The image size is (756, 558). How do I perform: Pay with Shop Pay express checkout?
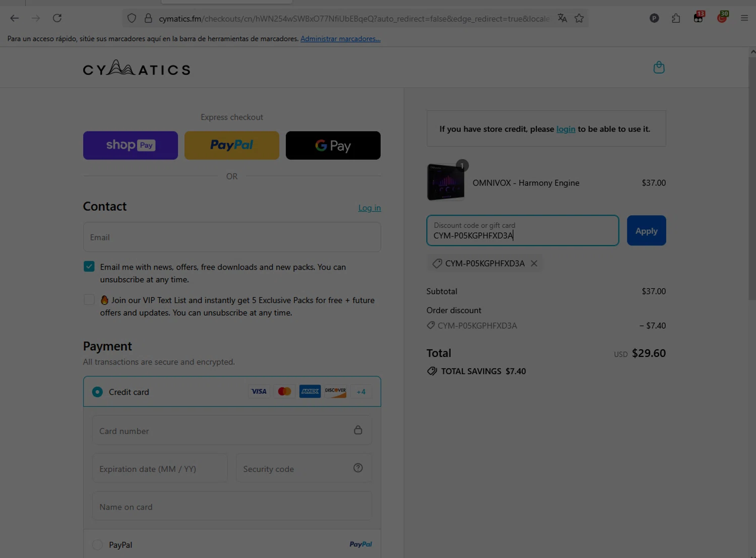tap(131, 146)
